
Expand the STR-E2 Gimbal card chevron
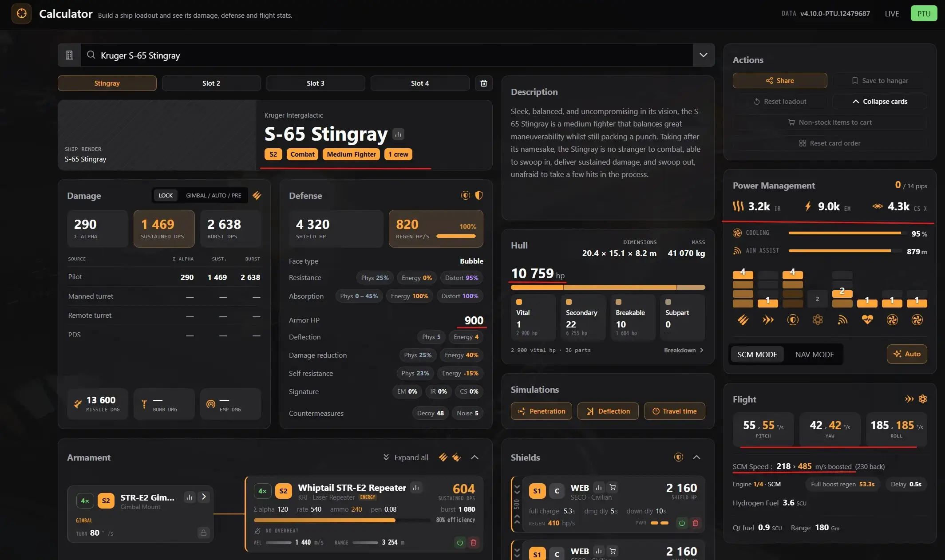point(204,497)
